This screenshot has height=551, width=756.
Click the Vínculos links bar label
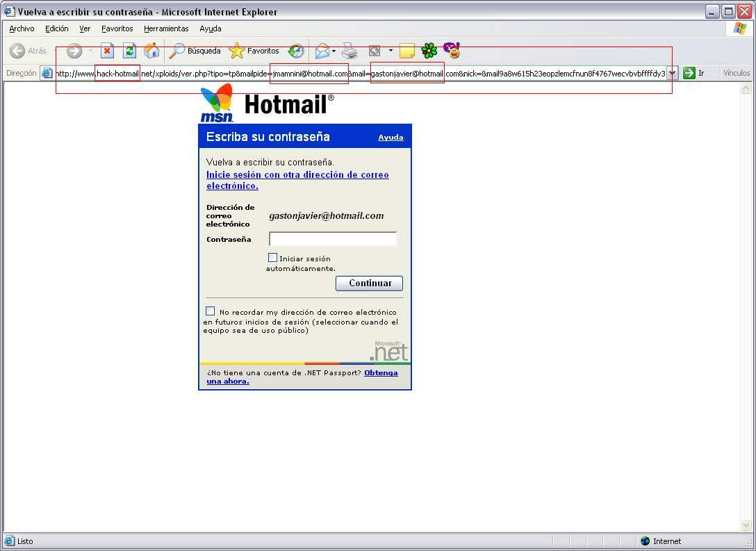737,73
